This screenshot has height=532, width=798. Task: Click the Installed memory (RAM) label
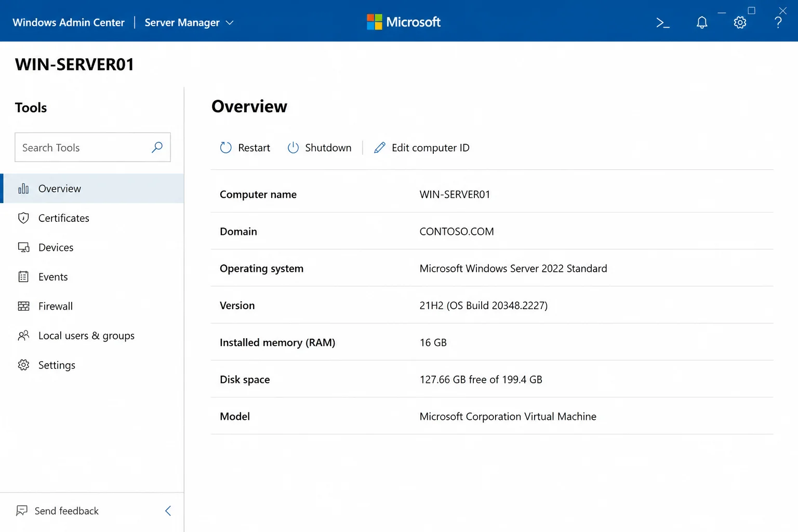[x=277, y=342]
